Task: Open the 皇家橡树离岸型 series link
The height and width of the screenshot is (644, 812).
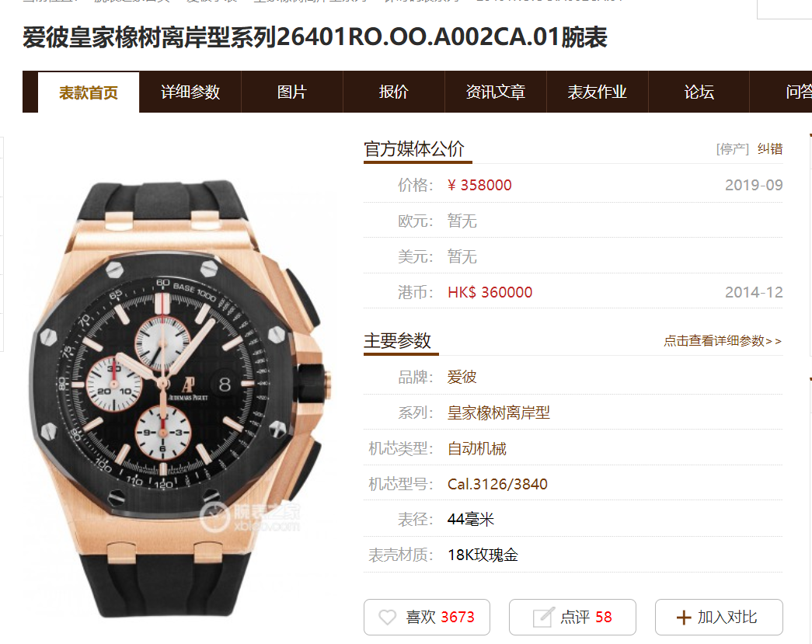Action: coord(498,413)
